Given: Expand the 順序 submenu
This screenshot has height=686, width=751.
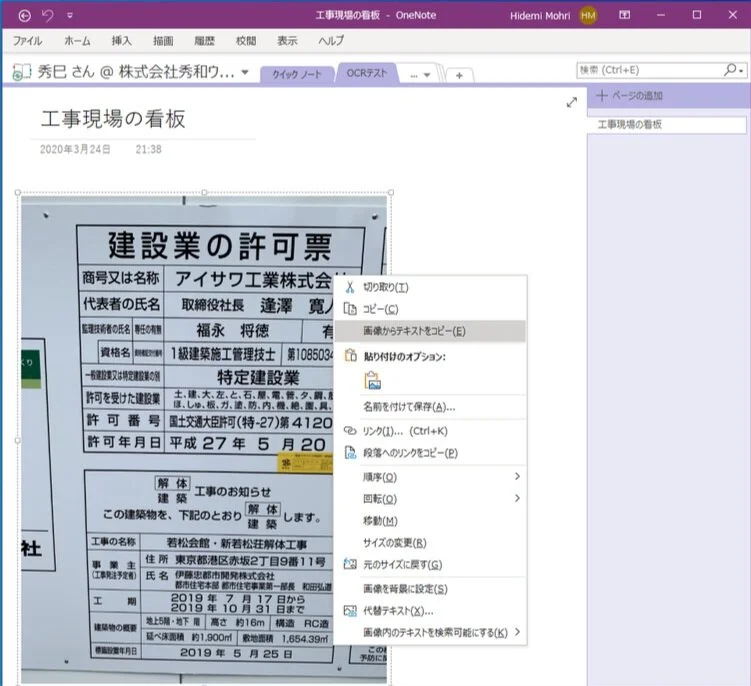Looking at the screenshot, I should coord(517,477).
